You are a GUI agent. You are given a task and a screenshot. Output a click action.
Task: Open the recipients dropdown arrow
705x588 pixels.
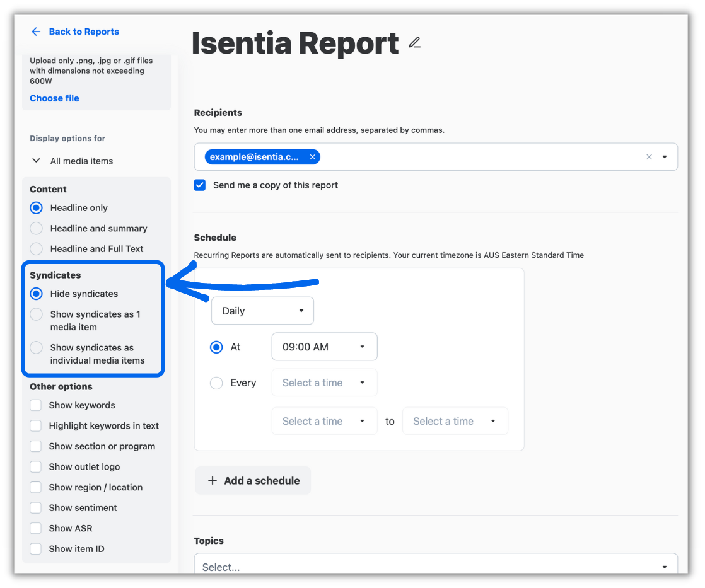click(665, 157)
